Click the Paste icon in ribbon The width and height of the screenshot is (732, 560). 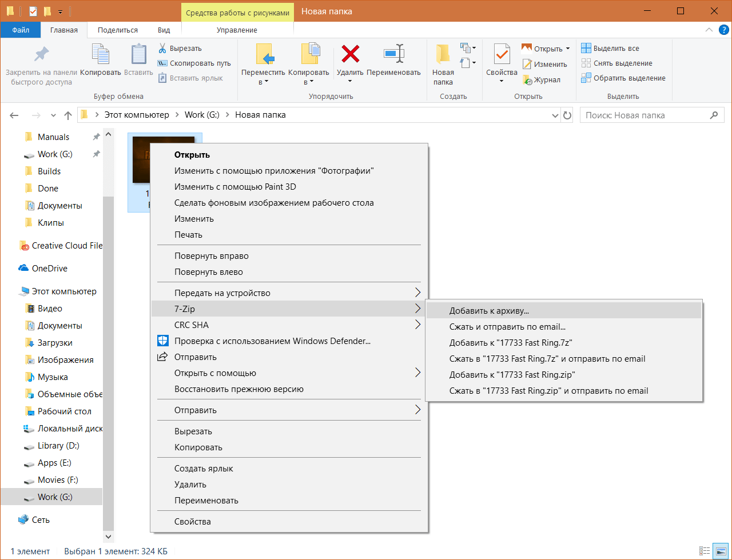(x=138, y=55)
